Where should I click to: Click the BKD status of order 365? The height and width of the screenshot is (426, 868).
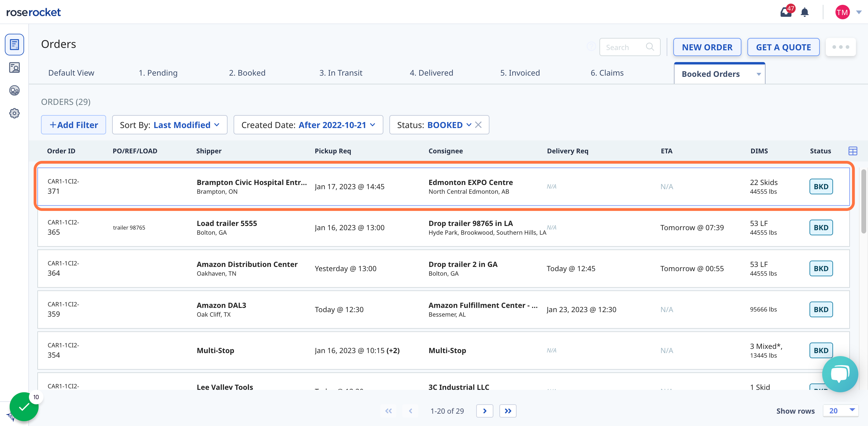click(821, 228)
